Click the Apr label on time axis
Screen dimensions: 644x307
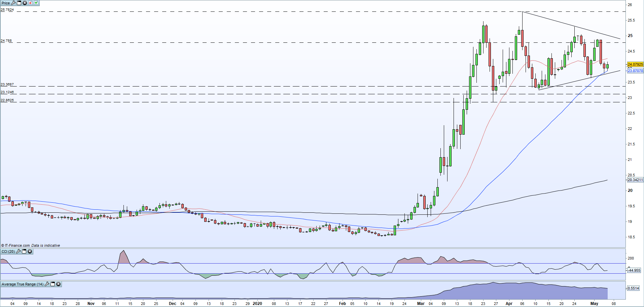point(509,303)
